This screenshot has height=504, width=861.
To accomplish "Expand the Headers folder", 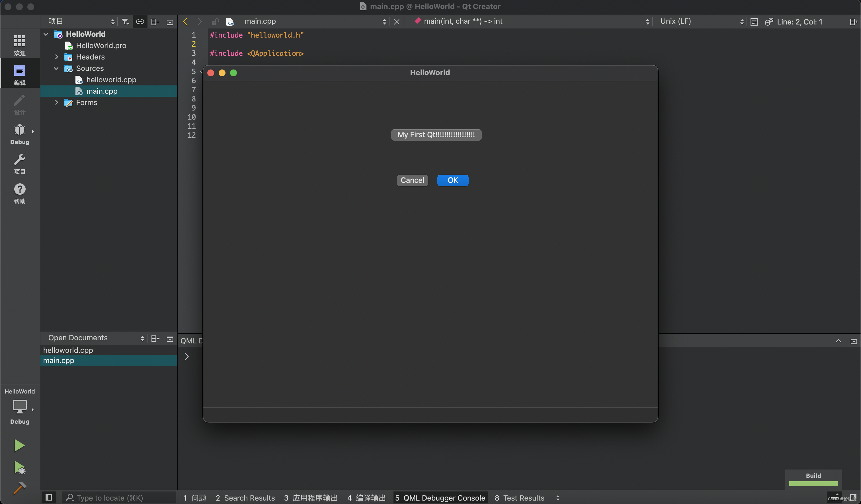I will (56, 57).
